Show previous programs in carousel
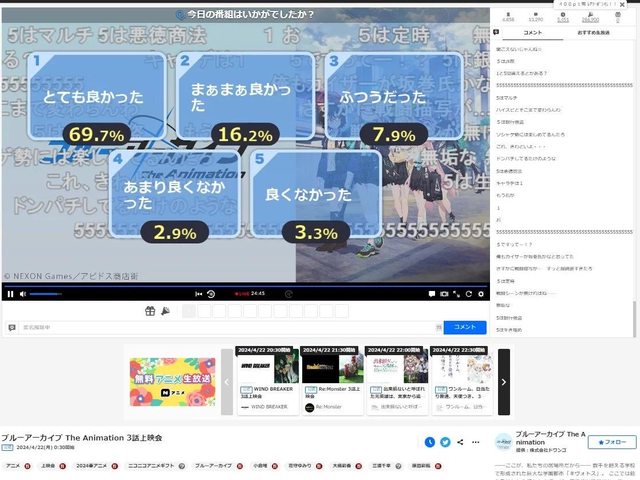The image size is (640, 480). tap(227, 382)
